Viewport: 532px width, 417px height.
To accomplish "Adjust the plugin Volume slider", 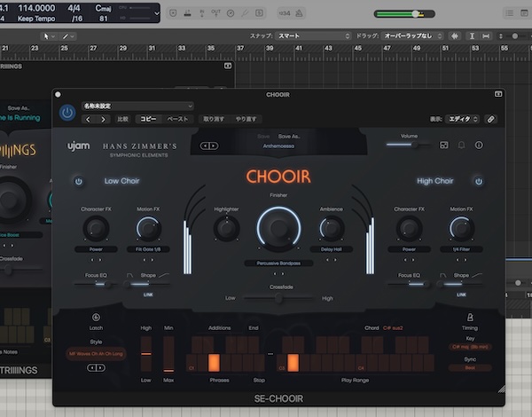I will (x=409, y=145).
